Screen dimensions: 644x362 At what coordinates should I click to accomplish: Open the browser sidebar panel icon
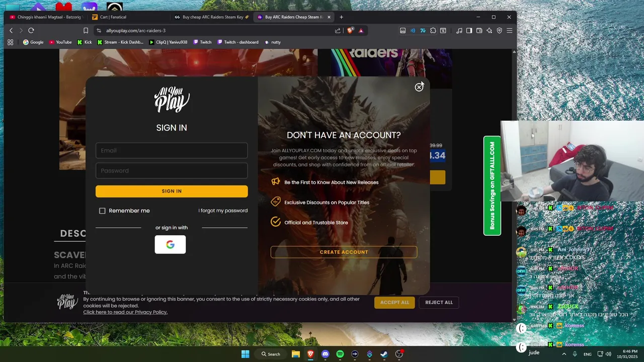click(469, 31)
